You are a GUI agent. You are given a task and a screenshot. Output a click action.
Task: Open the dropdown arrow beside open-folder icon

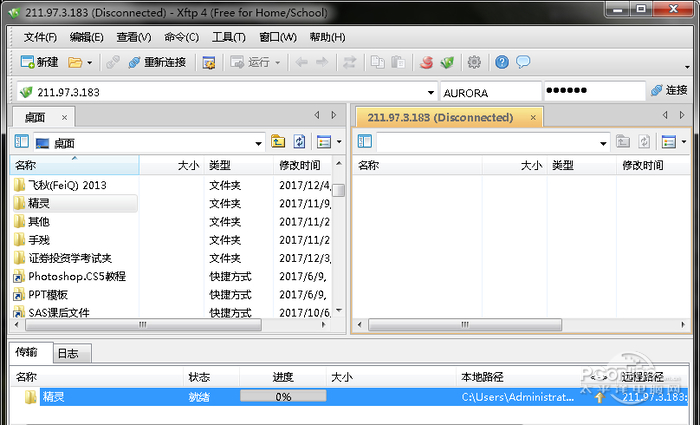90,62
